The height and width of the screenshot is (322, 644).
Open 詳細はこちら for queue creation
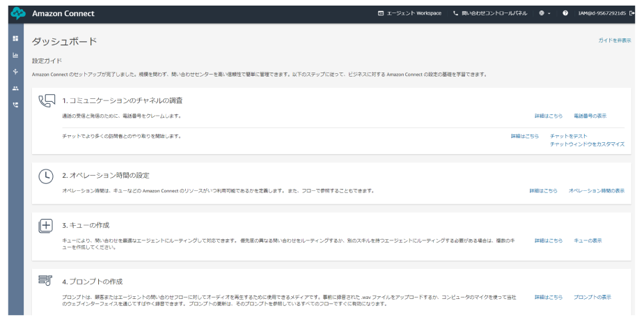[549, 240]
